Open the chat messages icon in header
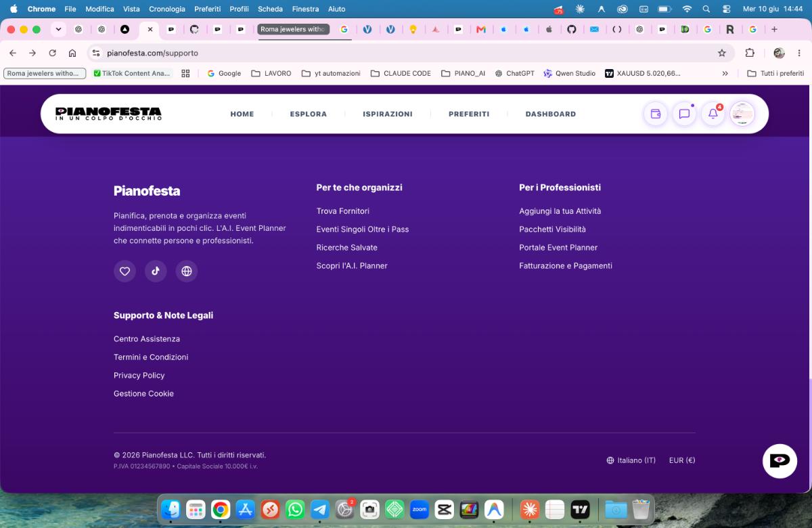 (x=684, y=114)
